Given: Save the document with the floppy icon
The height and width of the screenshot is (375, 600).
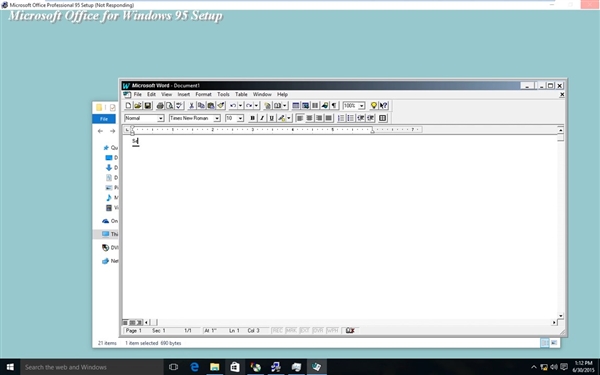Looking at the screenshot, I should point(147,106).
